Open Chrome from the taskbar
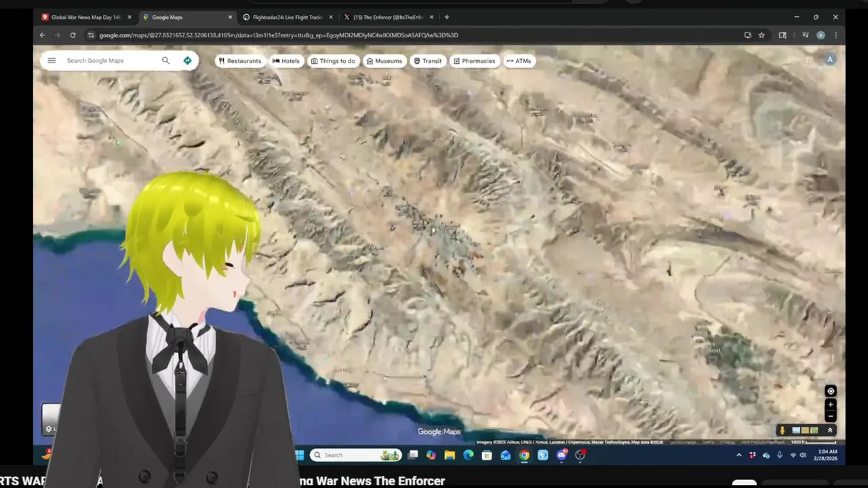Image resolution: width=868 pixels, height=488 pixels. click(524, 455)
